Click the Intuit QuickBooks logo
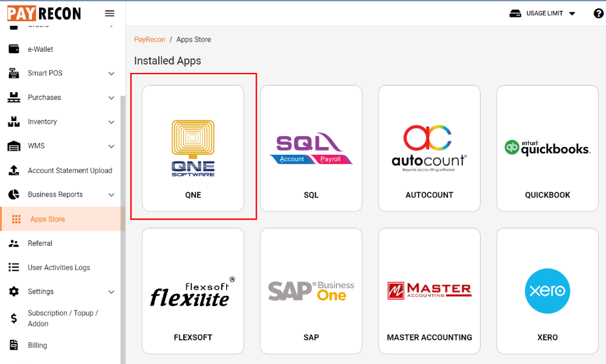This screenshot has height=364, width=606. click(x=548, y=148)
